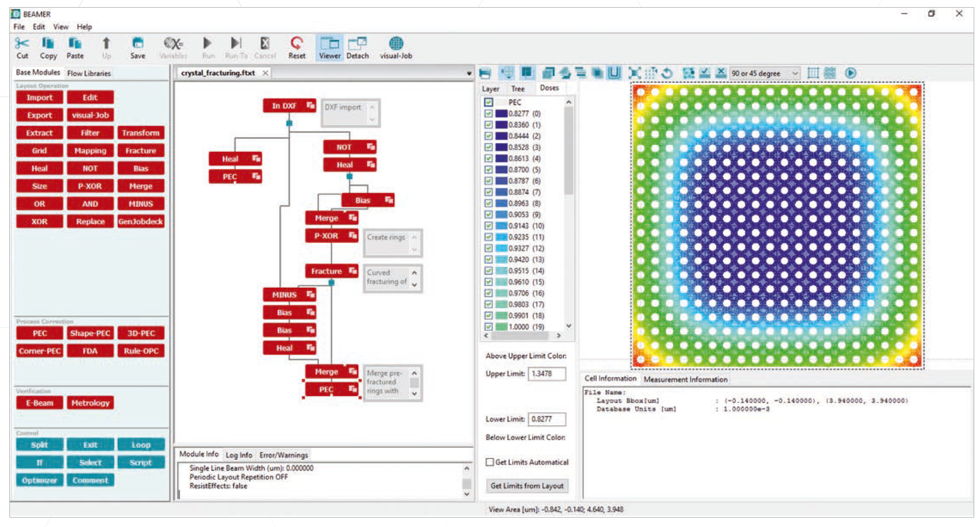Click the Upper Limit input field

click(546, 374)
